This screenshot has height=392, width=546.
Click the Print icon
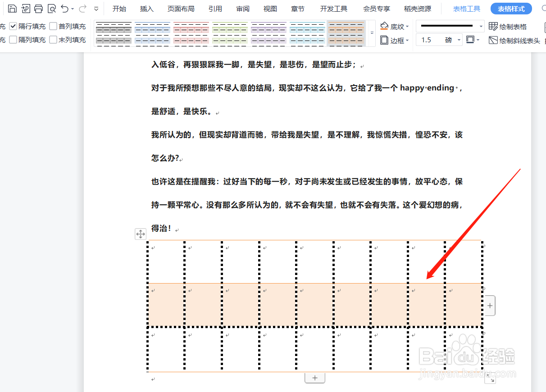click(x=39, y=8)
